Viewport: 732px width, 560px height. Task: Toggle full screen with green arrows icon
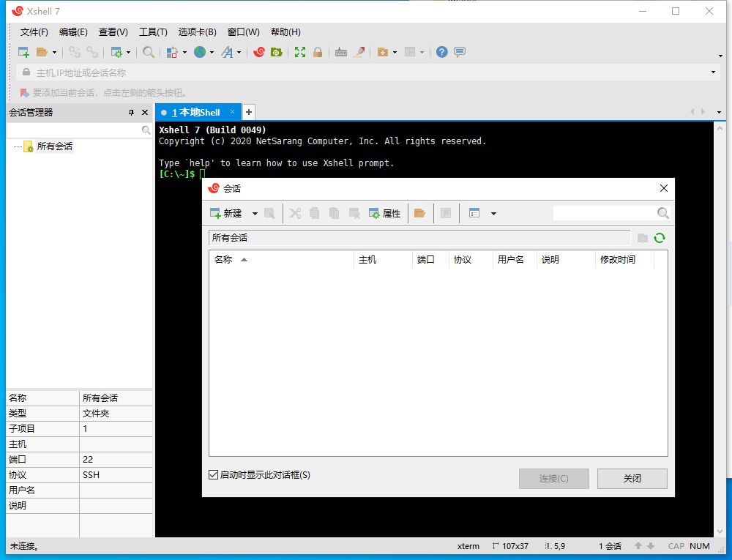300,52
